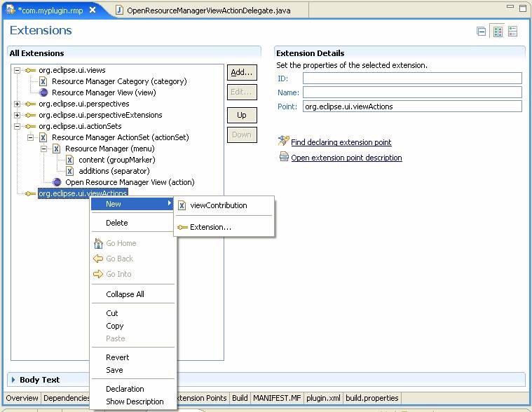Click the Find declaring extension point icon
This screenshot has height=412, width=532.
tap(283, 141)
